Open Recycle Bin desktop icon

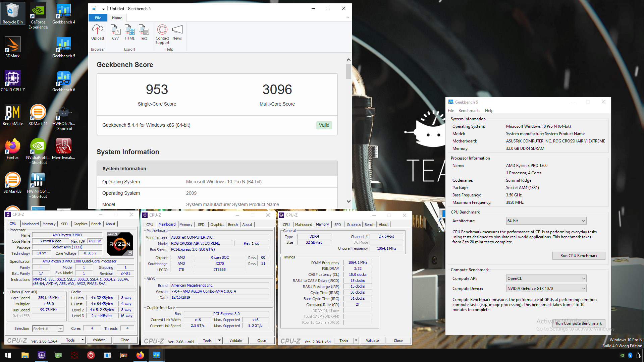(13, 14)
